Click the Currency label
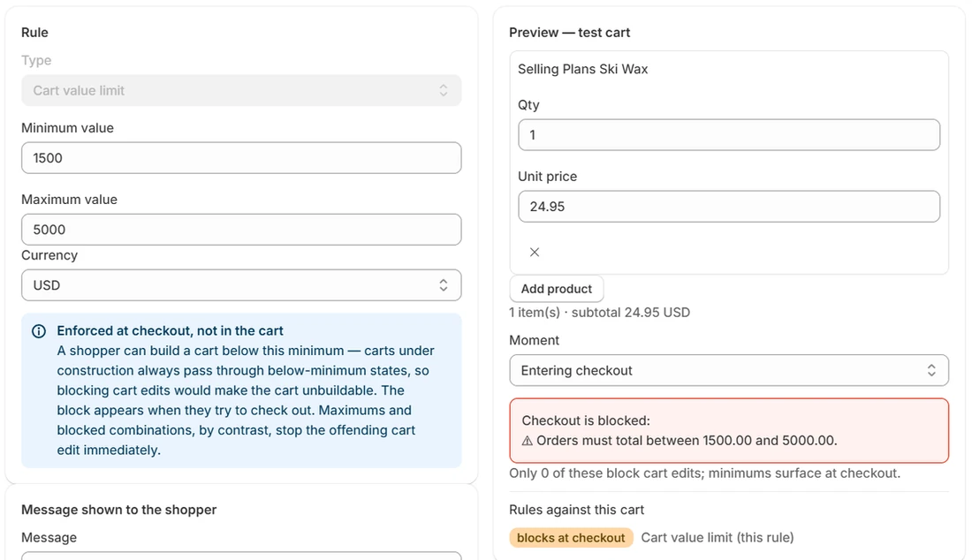This screenshot has height=560, width=972. click(49, 255)
